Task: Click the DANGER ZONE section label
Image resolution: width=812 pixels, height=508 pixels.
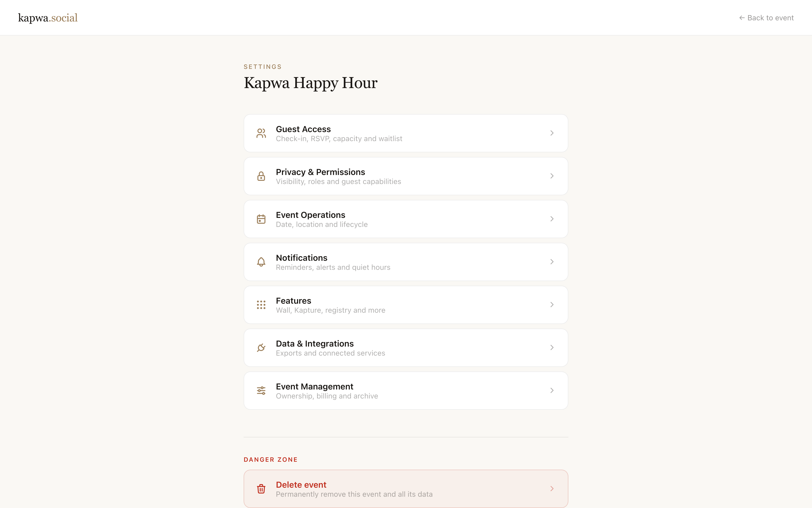Action: tap(270, 460)
